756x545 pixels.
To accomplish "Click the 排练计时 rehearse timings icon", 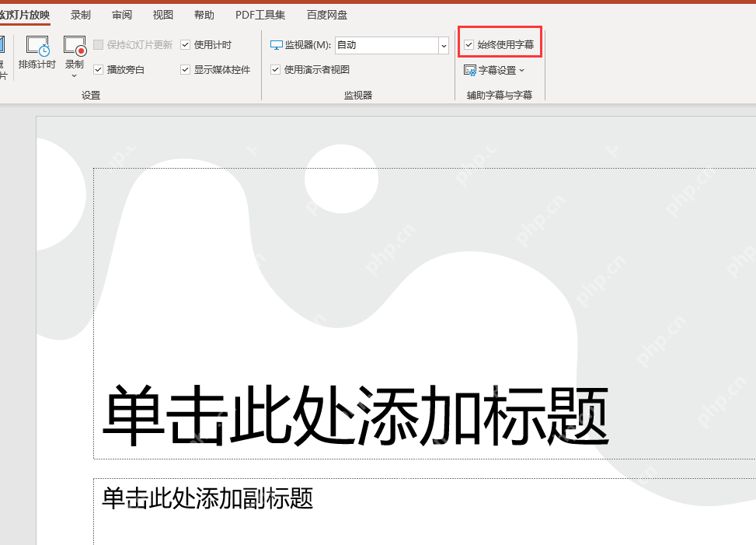I will 37,46.
